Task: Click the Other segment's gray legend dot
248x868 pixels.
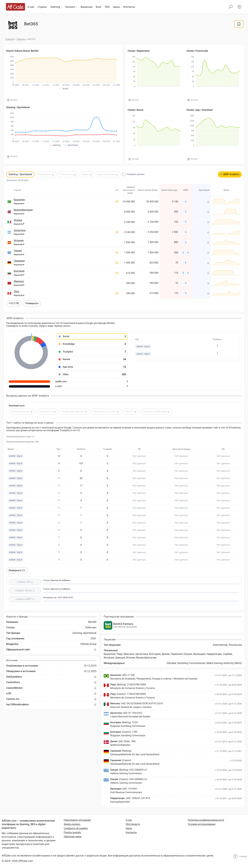Action: pyautogui.click(x=60, y=374)
